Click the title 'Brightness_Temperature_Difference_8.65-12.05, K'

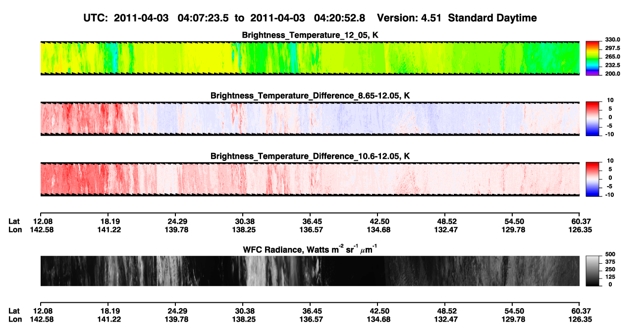click(310, 95)
